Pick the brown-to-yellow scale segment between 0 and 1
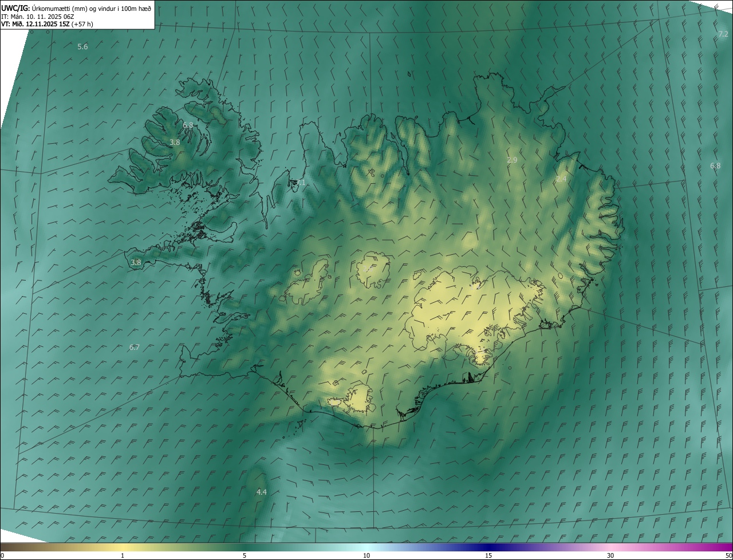Screen dimensions: 733x560 coord(61,547)
